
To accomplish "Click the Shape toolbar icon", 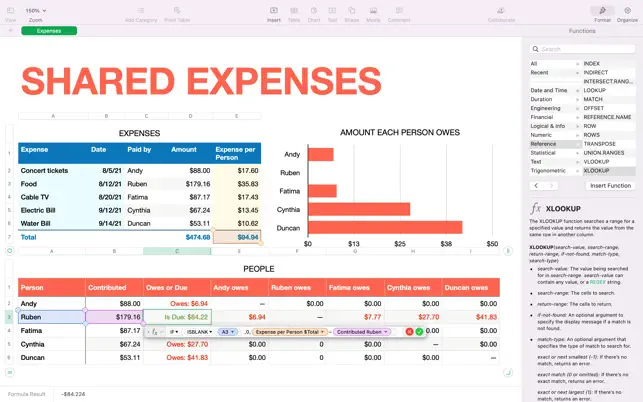I will [x=351, y=14].
